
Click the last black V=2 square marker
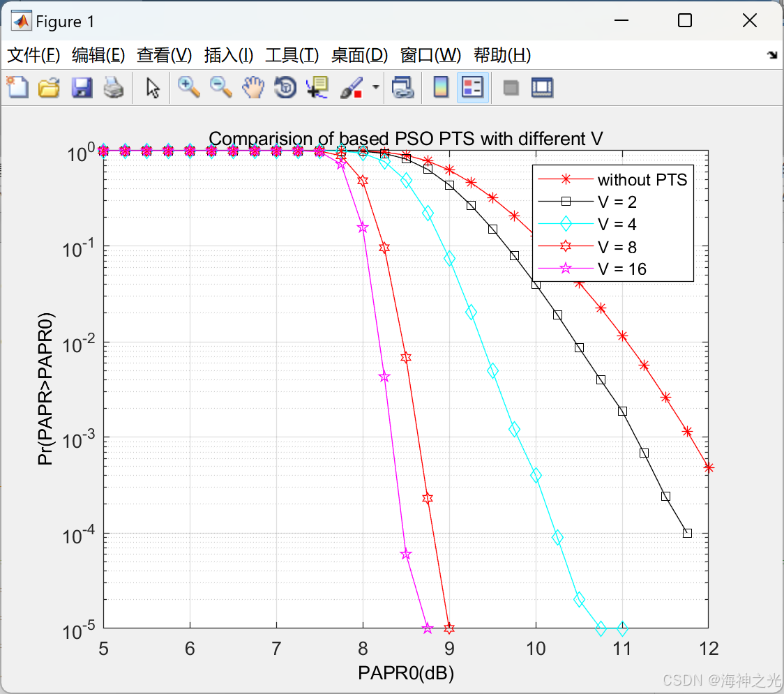[x=687, y=533]
